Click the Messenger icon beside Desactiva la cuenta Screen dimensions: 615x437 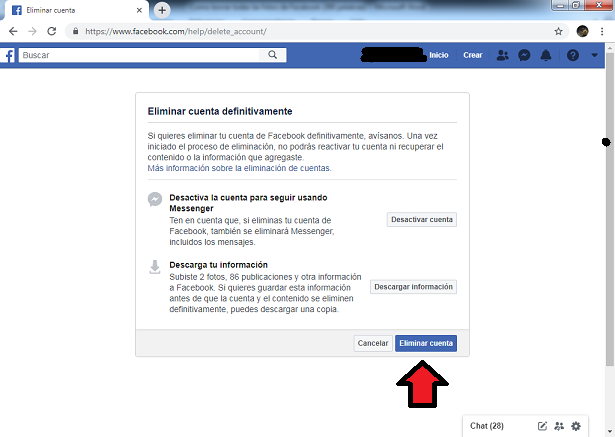pyautogui.click(x=155, y=199)
